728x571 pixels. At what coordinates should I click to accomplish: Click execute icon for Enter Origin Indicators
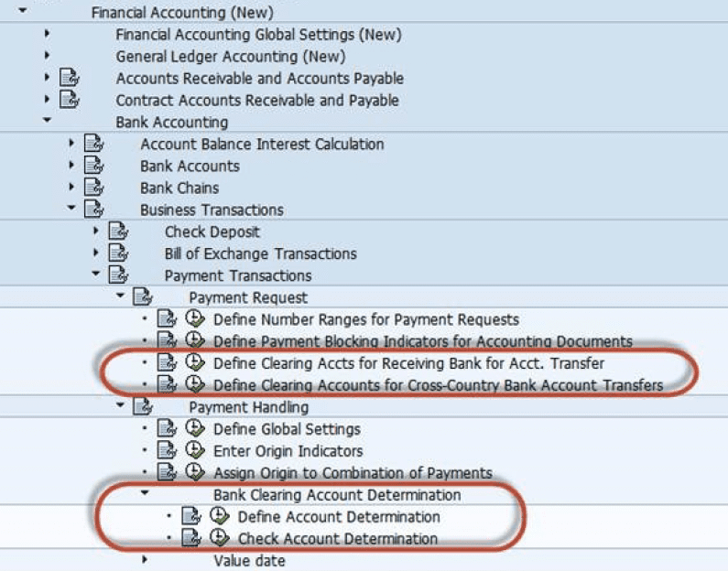click(x=194, y=450)
